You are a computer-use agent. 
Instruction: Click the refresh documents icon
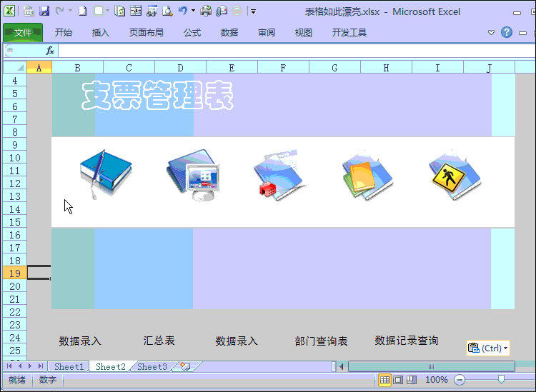pos(119,11)
